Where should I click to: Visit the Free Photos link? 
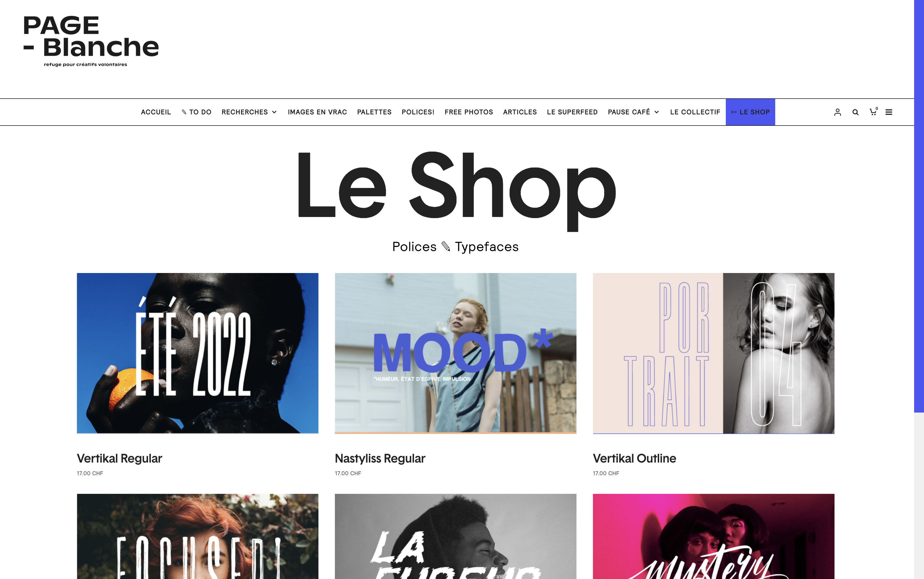click(x=469, y=112)
